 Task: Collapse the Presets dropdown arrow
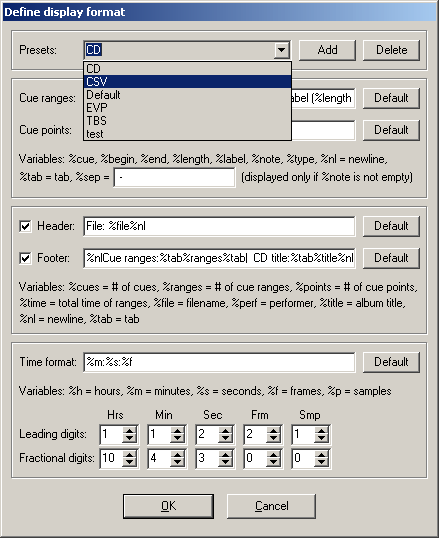click(281, 50)
